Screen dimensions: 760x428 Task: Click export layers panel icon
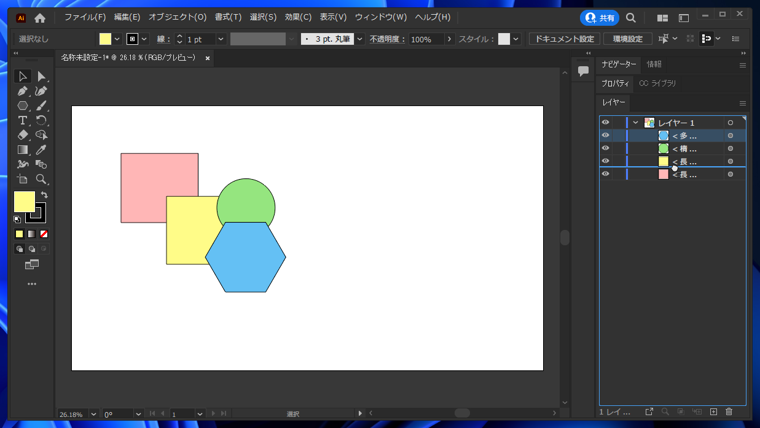[649, 412]
